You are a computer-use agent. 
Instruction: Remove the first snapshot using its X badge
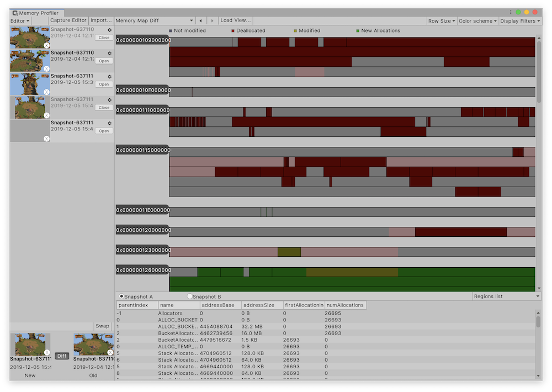46,45
